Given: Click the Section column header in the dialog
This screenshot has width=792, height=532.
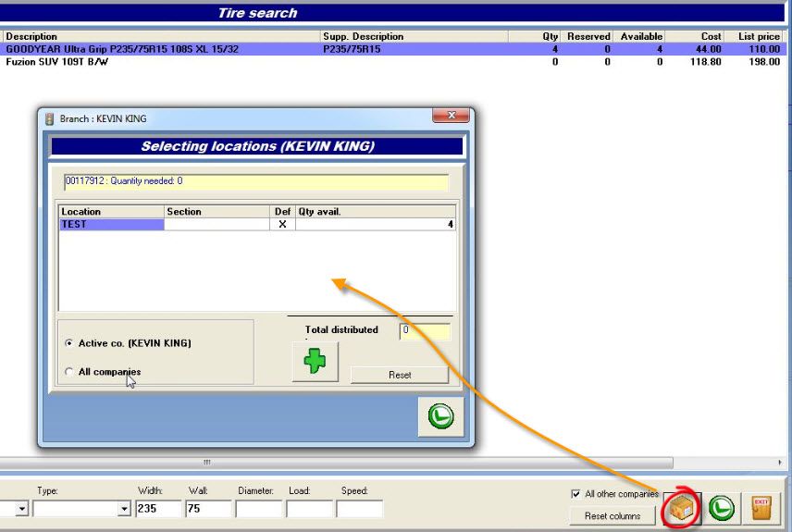Looking at the screenshot, I should (217, 212).
